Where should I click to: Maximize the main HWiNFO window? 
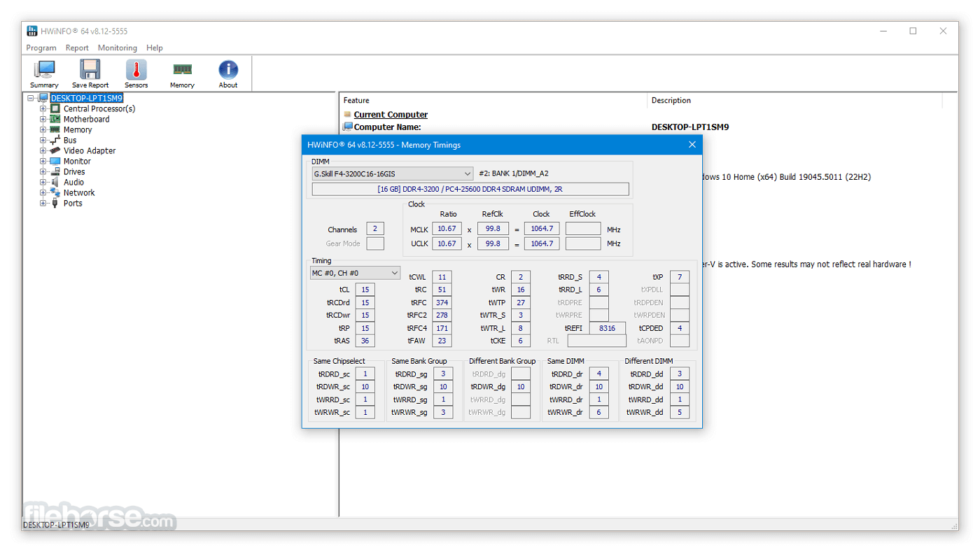[913, 31]
